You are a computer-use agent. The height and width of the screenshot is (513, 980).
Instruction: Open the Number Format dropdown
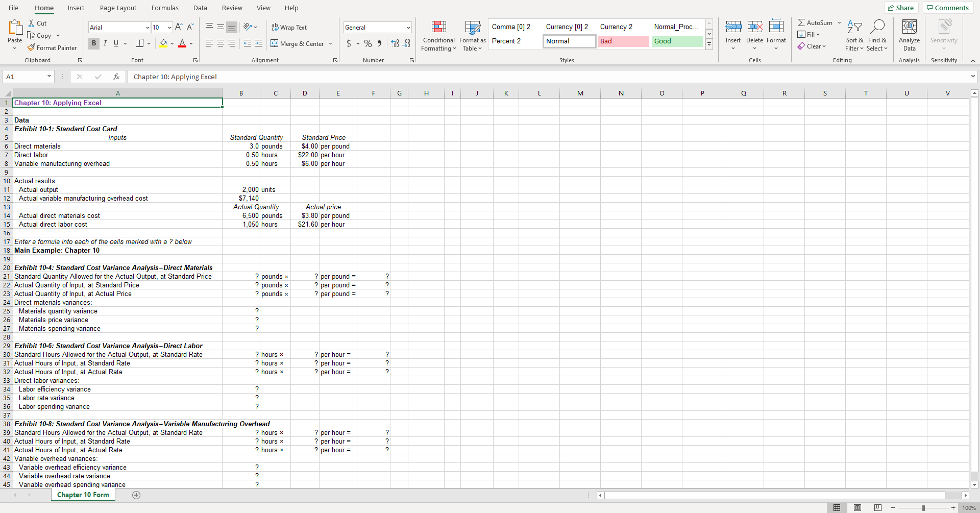(377, 27)
